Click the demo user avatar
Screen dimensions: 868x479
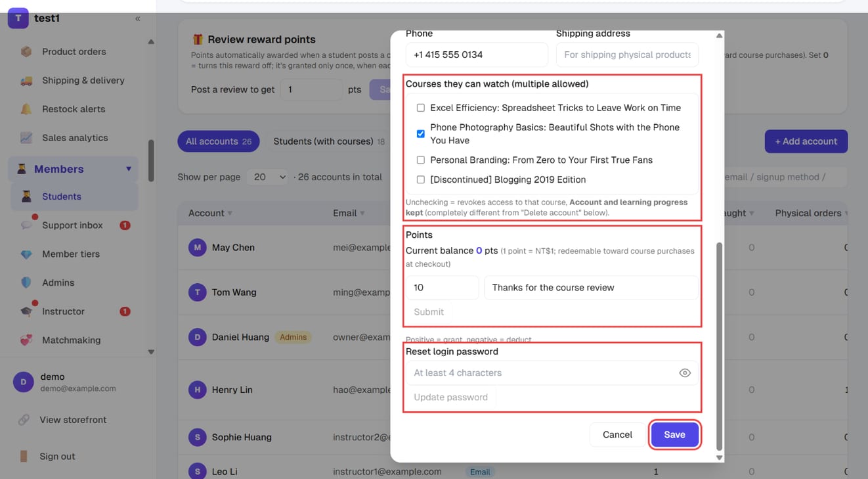[23, 382]
